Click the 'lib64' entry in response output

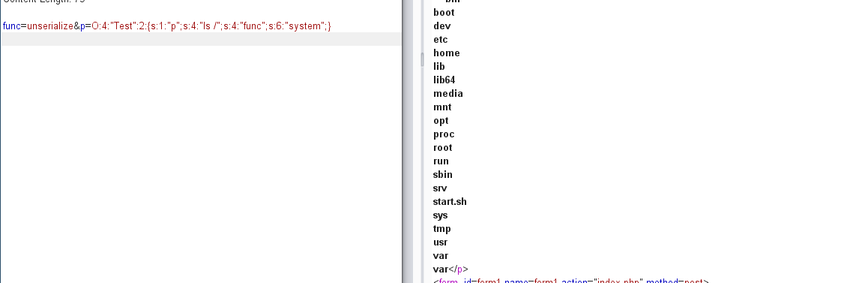pos(444,80)
